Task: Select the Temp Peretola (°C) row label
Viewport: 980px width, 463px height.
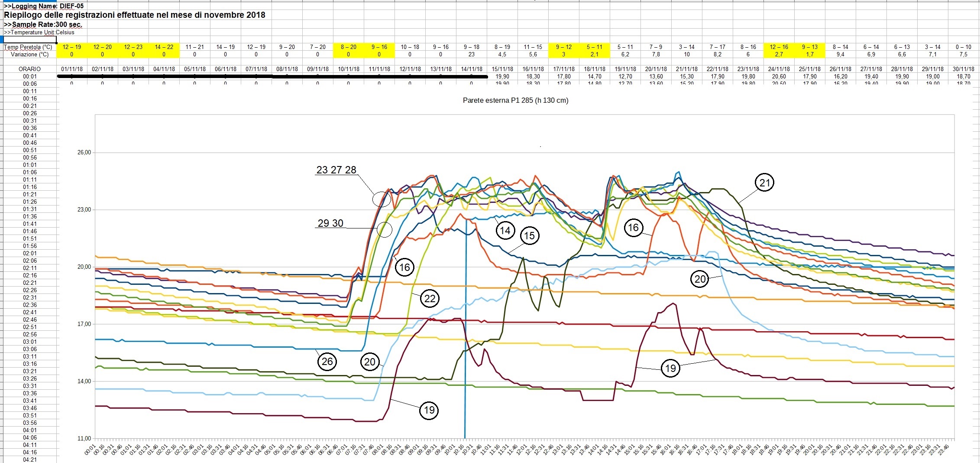Action: (x=29, y=47)
